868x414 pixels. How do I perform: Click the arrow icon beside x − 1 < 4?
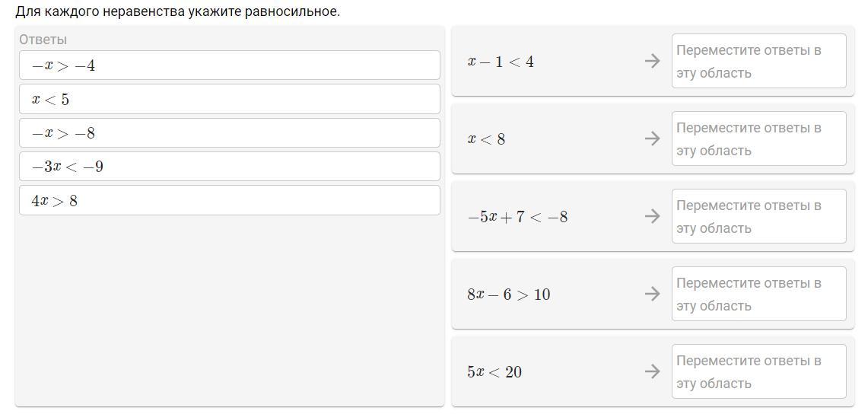(x=653, y=61)
